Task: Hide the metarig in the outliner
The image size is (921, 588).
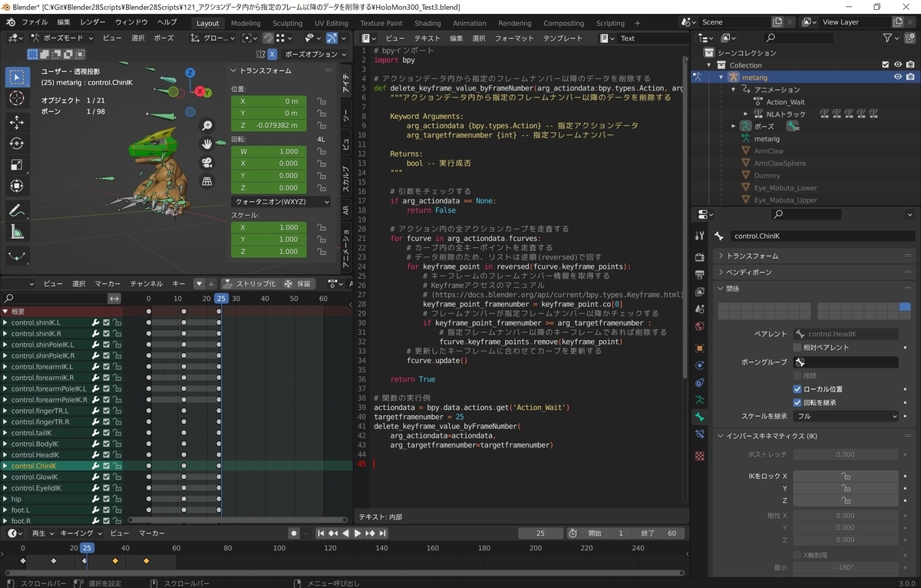Action: [896, 77]
